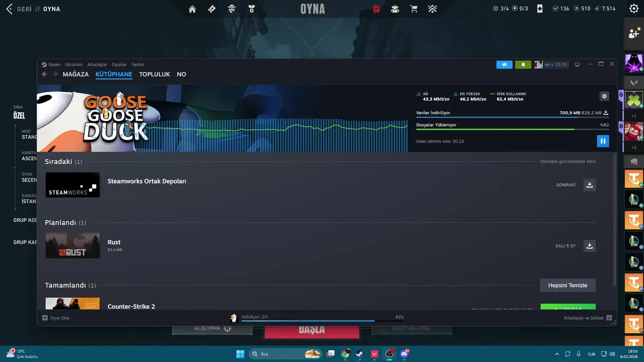Viewport: 644px width, 362px height.
Task: Show hidden system tray icons
Action: (556, 354)
